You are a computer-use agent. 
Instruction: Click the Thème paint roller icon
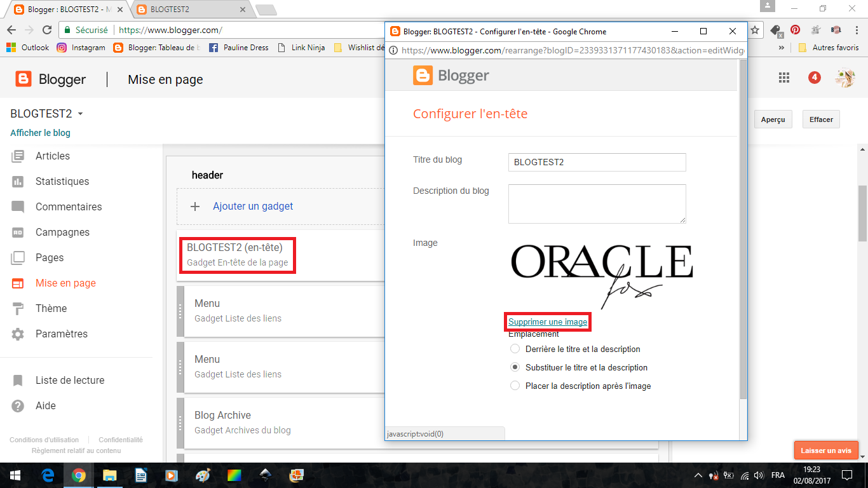pos(18,309)
